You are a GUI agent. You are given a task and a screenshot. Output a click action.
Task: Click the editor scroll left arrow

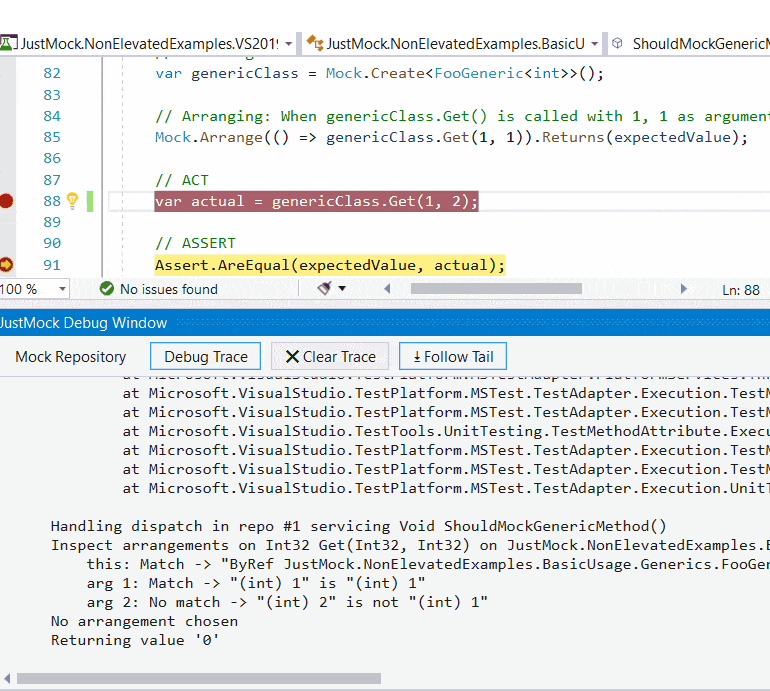387,289
